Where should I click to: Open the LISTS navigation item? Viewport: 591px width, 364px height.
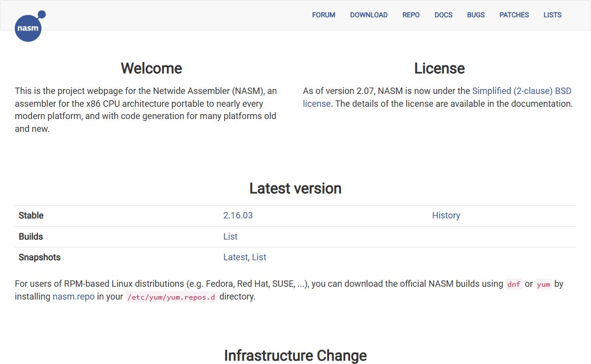pos(552,15)
